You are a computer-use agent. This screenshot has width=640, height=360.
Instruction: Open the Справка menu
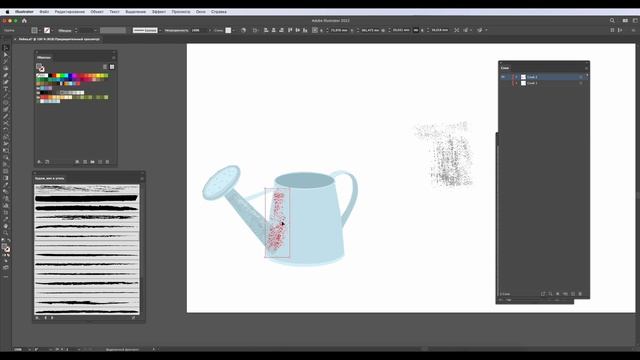(x=219, y=12)
